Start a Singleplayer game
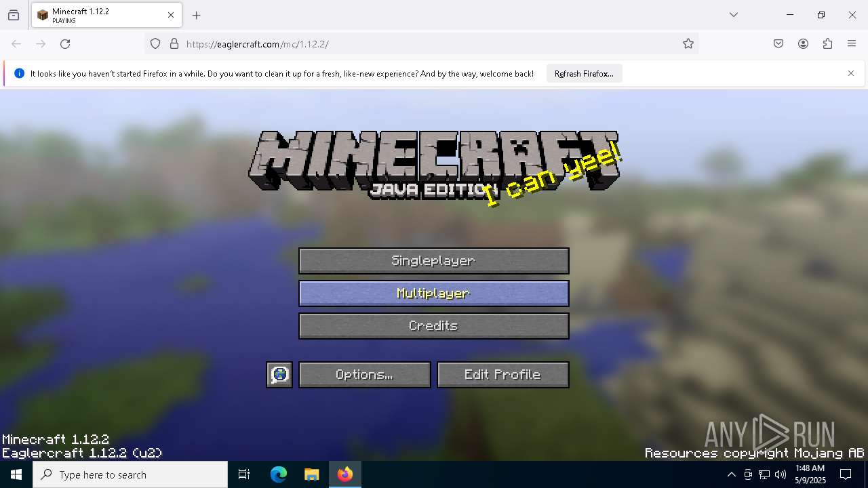 [x=434, y=261]
